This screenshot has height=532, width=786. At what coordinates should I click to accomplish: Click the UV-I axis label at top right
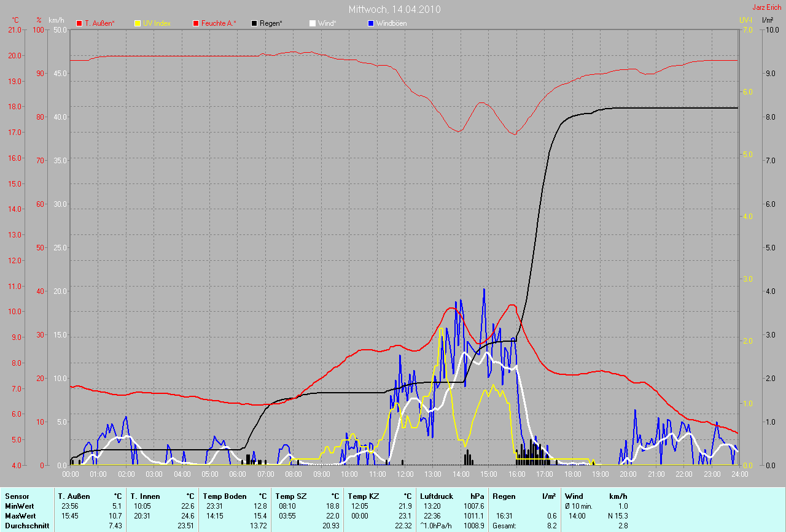(745, 20)
